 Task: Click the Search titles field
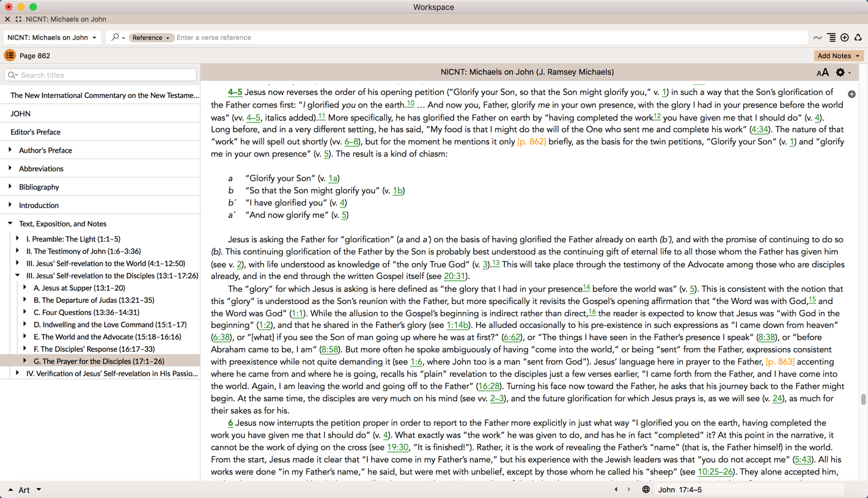pos(101,75)
